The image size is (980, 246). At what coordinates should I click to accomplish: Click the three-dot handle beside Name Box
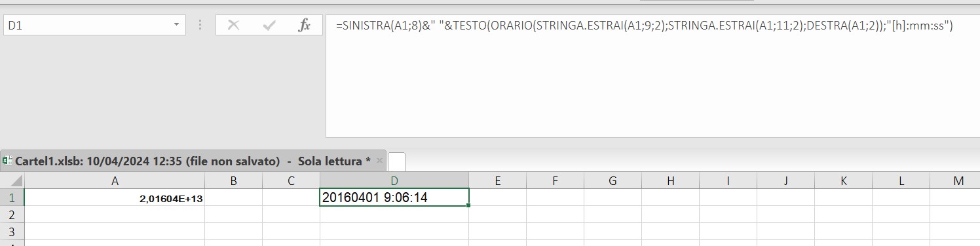pos(199,26)
